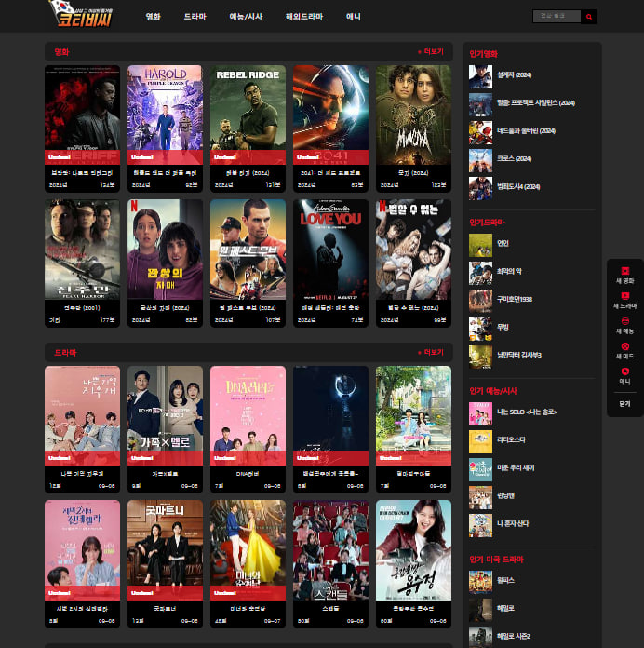The height and width of the screenshot is (648, 644).
Task: Select 나는 SOLO in popular variety list
Action: click(527, 412)
